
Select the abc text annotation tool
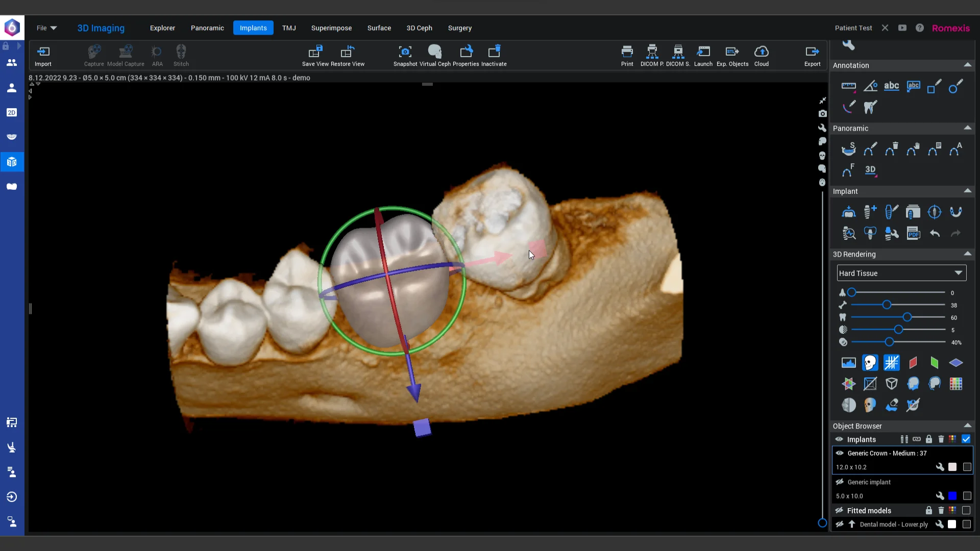click(x=892, y=86)
